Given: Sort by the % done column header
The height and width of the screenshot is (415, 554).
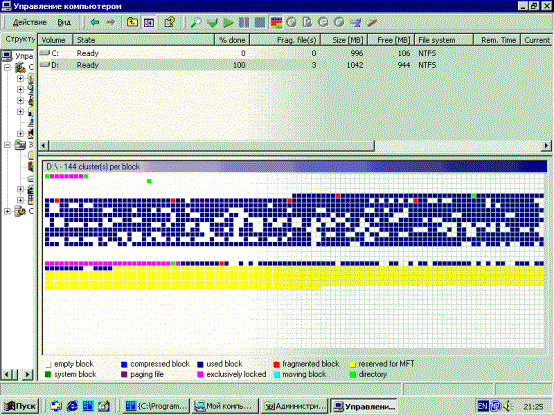Looking at the screenshot, I should [232, 40].
